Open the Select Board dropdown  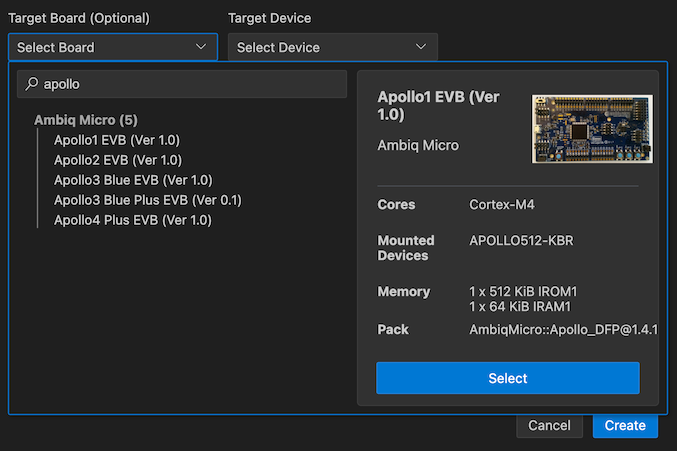[x=113, y=47]
